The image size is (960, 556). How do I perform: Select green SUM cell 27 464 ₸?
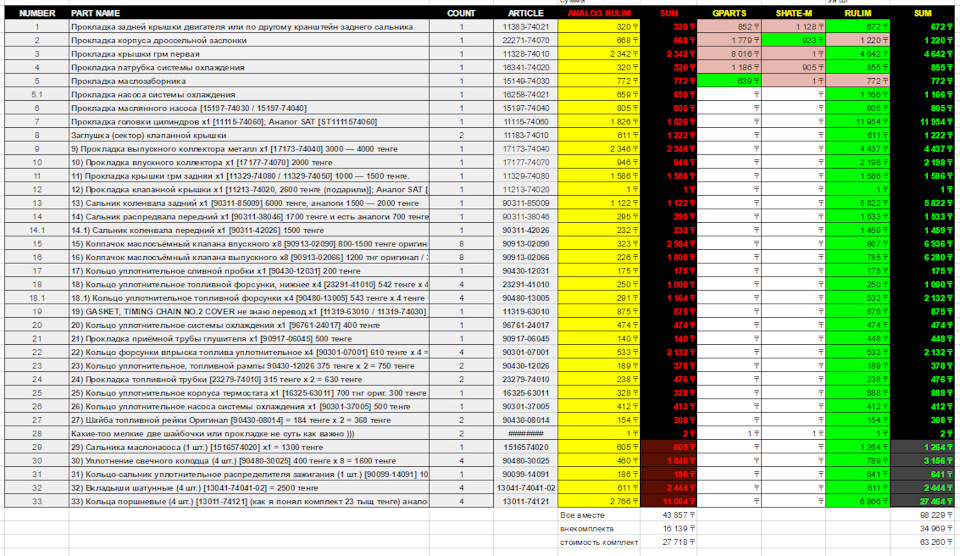[922, 501]
